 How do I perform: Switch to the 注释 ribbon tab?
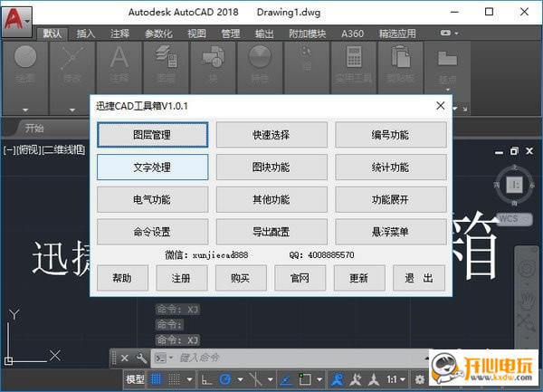[x=119, y=33]
